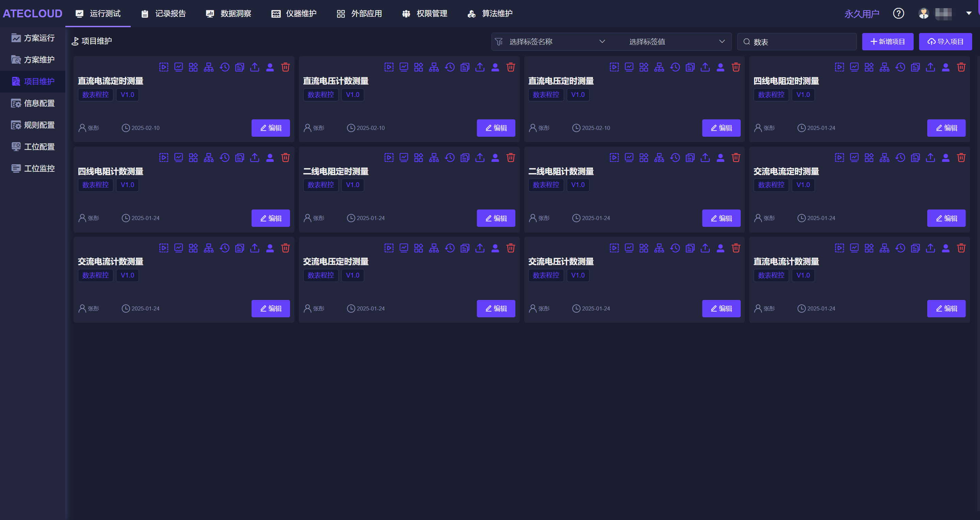Click hierarchy icon on 直流电流计数测量 card
The height and width of the screenshot is (520, 980).
click(884, 248)
